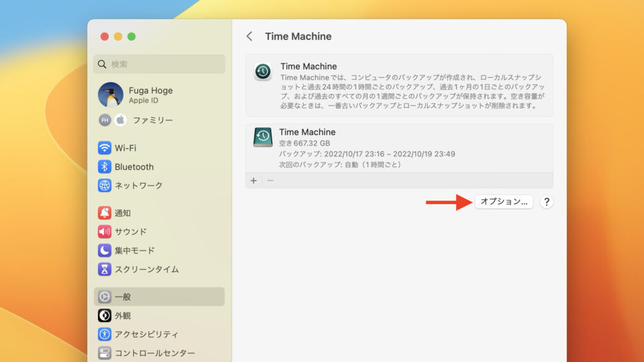
Task: Select the 集中モード moon icon
Action: tap(104, 250)
